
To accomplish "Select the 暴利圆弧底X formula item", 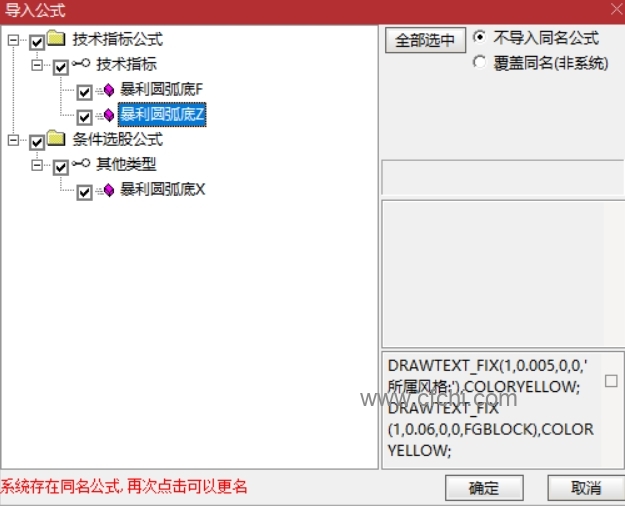I will 163,189.
